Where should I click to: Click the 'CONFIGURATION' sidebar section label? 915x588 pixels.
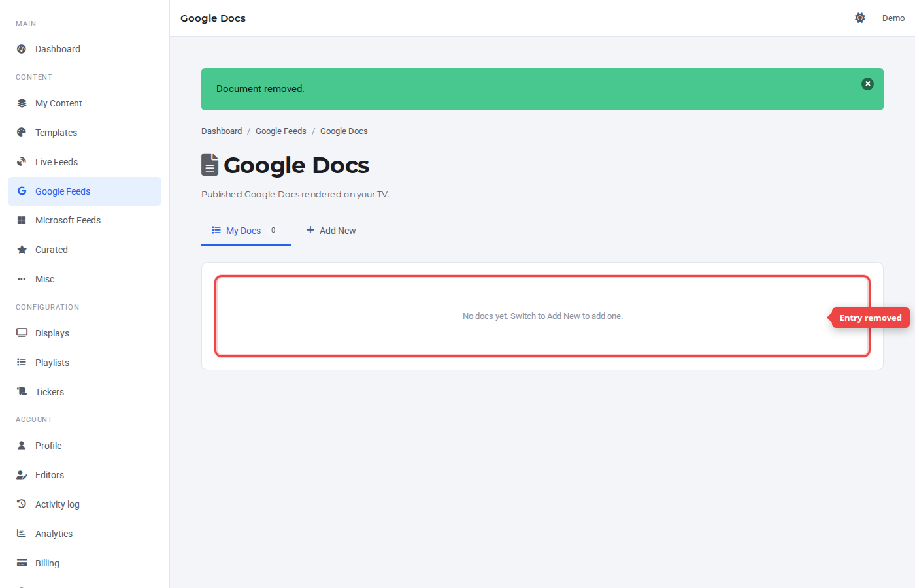[48, 307]
